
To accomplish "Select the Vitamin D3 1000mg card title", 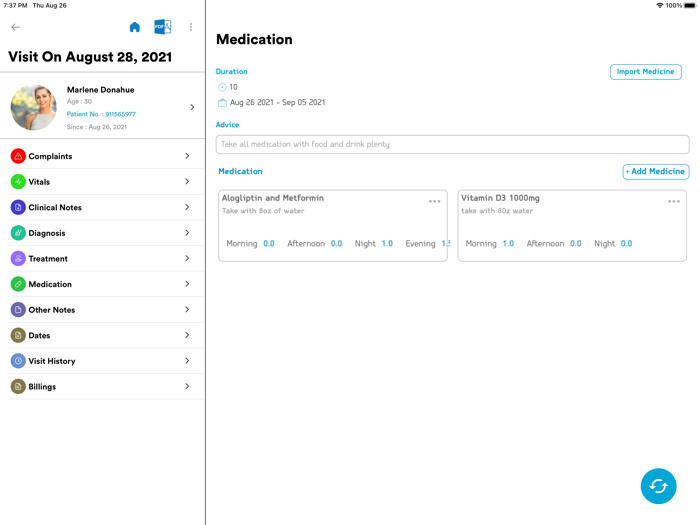I will click(500, 198).
